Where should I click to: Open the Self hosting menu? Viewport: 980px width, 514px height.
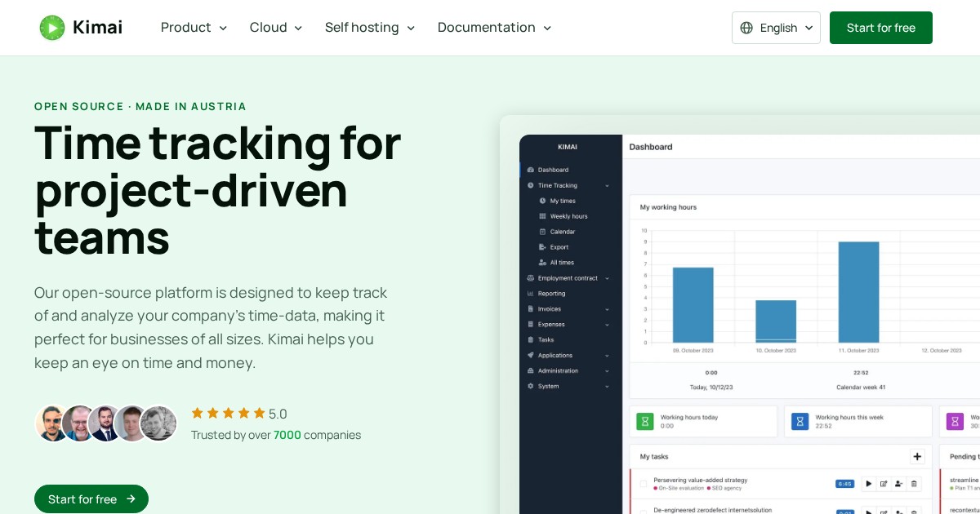click(370, 28)
